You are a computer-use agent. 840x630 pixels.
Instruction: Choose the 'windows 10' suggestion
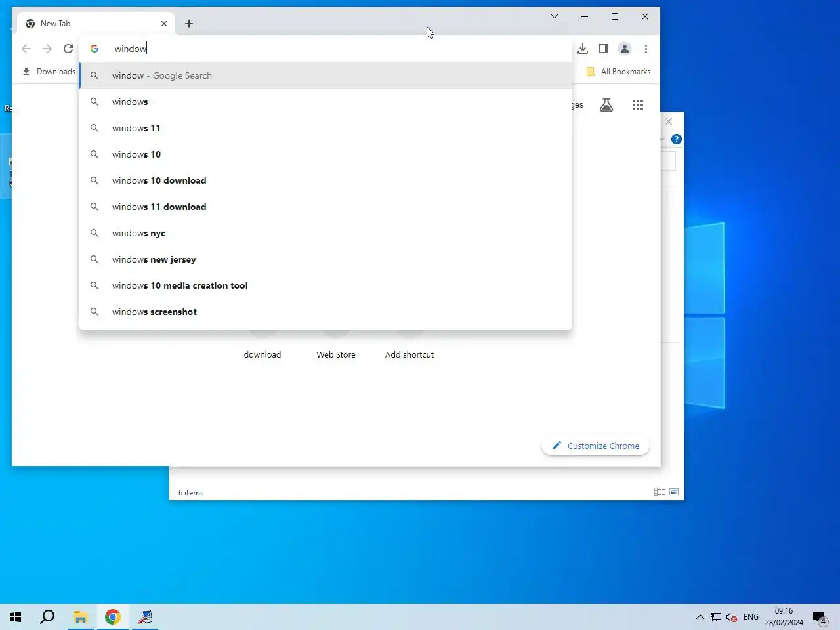325,154
